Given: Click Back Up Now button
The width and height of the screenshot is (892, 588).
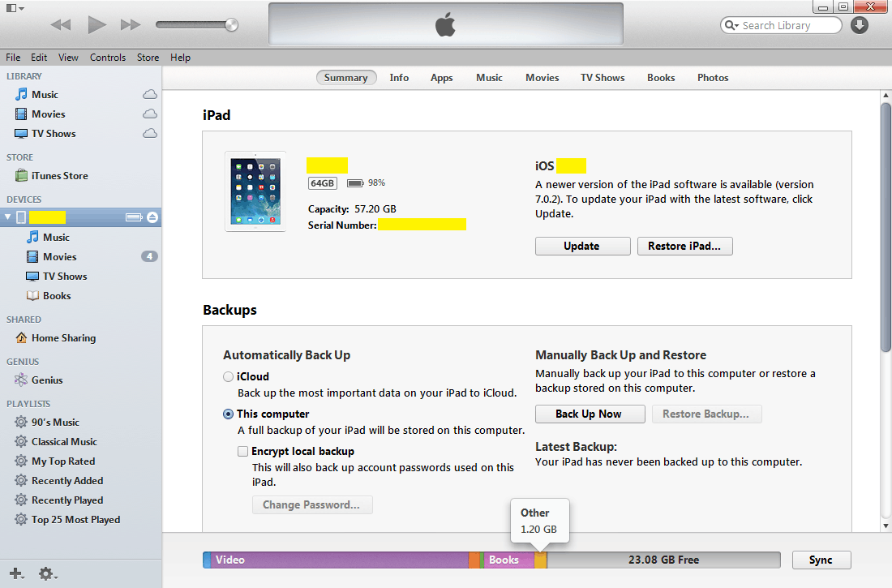Looking at the screenshot, I should pos(590,414).
